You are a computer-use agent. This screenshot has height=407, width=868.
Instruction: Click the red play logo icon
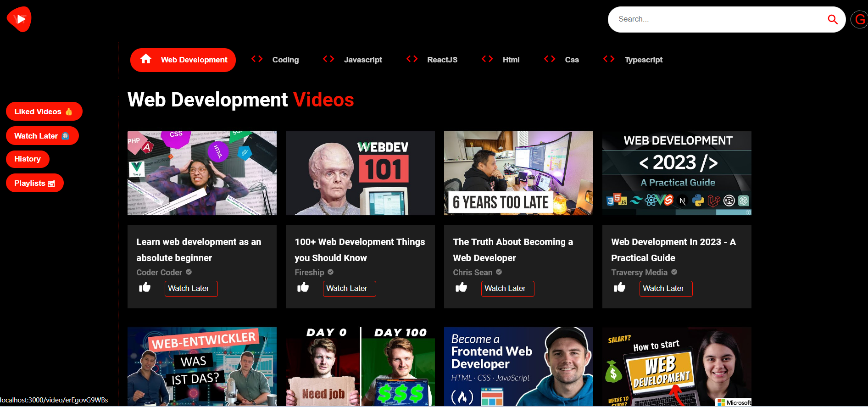pos(19,19)
